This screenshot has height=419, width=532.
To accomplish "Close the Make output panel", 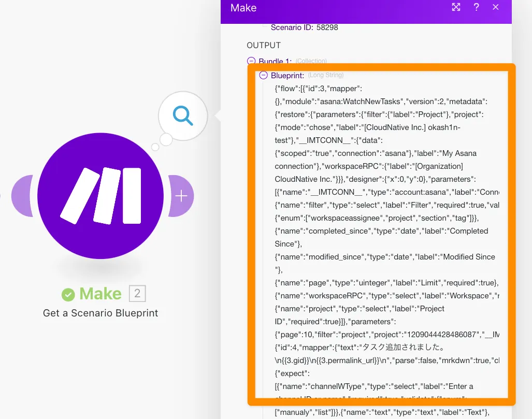I will (496, 7).
